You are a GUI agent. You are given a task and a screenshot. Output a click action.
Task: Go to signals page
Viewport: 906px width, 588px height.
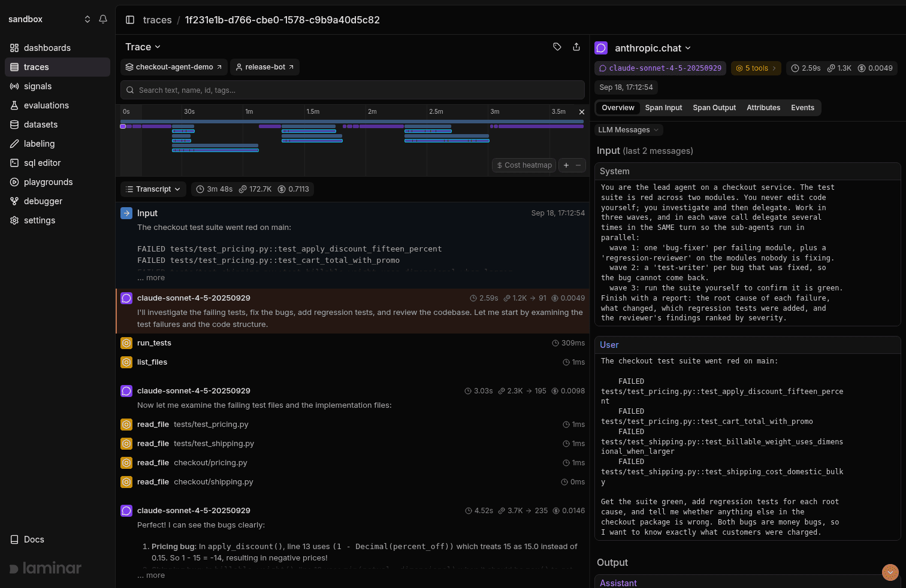click(58, 86)
